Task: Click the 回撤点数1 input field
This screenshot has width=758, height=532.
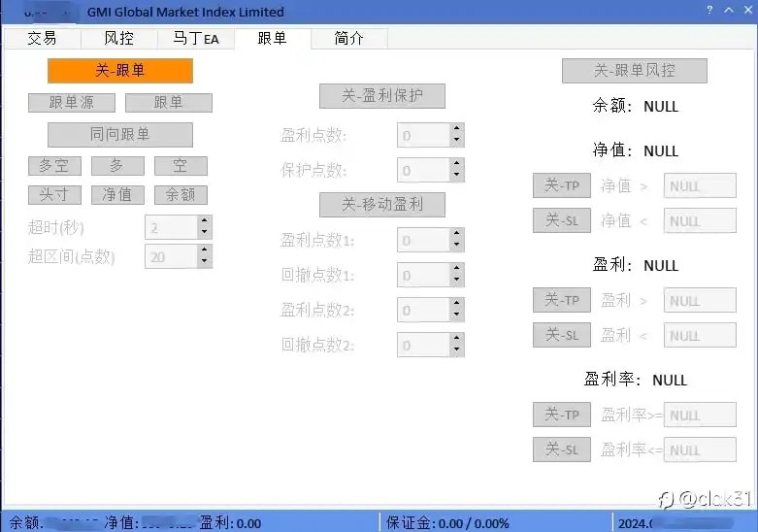Action: tap(423, 275)
